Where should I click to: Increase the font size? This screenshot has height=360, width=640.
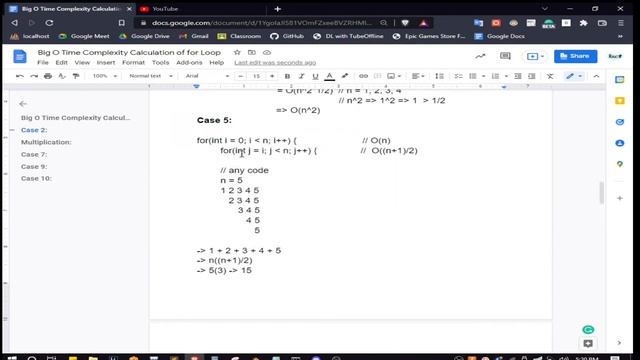coord(272,76)
